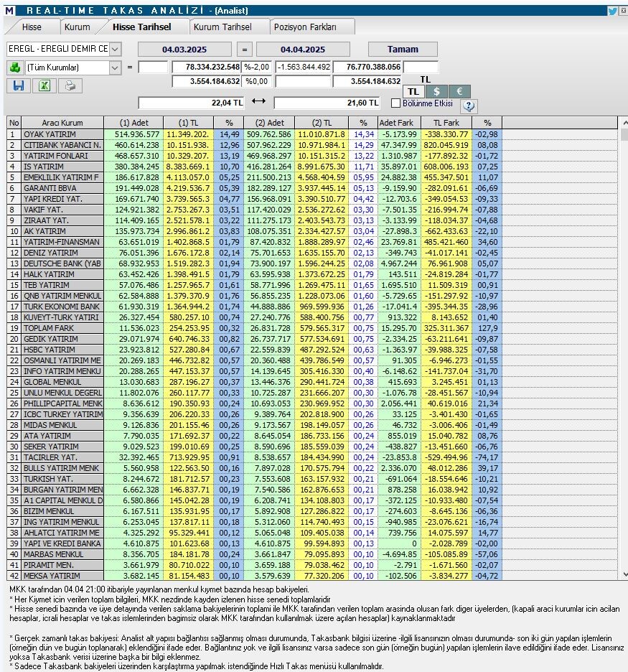This screenshot has height=672, width=628.
Task: Sort by the (1) Adet column header
Action: (133, 123)
